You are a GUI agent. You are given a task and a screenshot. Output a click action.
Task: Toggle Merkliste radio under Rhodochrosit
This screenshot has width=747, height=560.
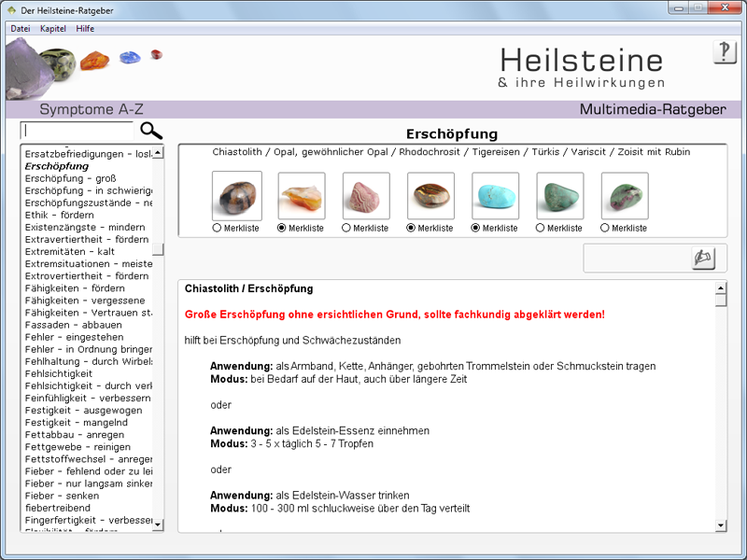pyautogui.click(x=347, y=228)
